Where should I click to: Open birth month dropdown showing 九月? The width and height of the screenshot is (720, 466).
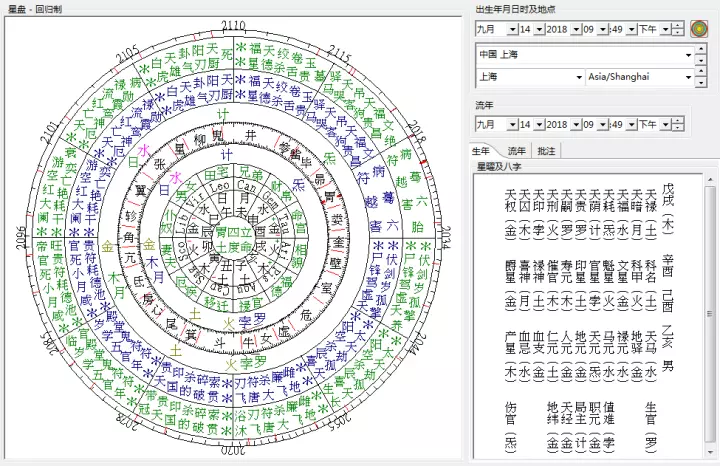(x=512, y=30)
